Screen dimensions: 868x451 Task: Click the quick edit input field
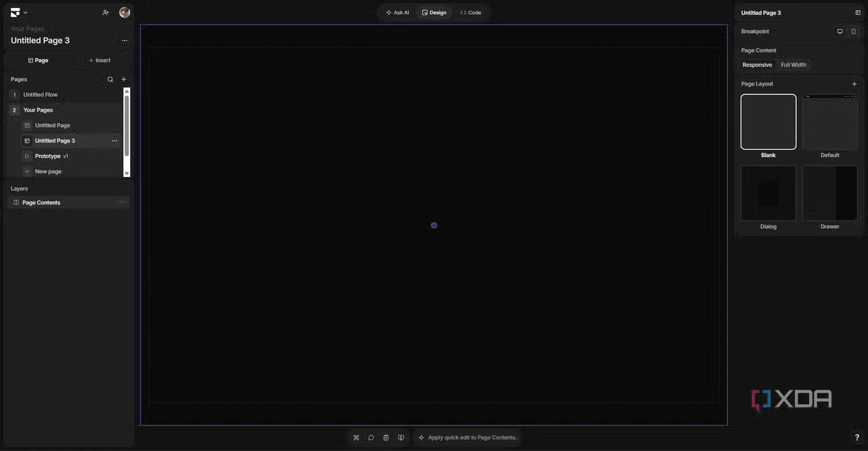[x=468, y=438]
